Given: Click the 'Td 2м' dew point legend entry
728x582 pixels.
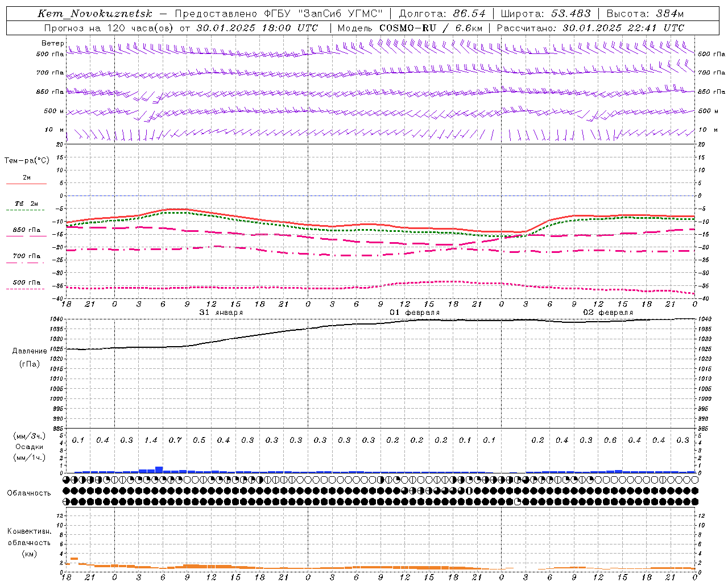Looking at the screenshot, I should pyautogui.click(x=26, y=203).
